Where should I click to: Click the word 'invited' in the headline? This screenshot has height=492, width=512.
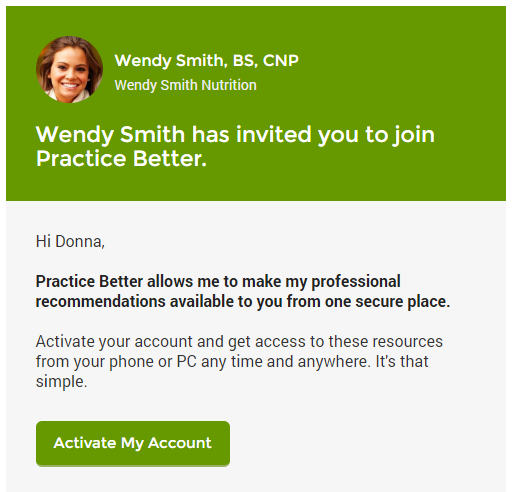274,135
